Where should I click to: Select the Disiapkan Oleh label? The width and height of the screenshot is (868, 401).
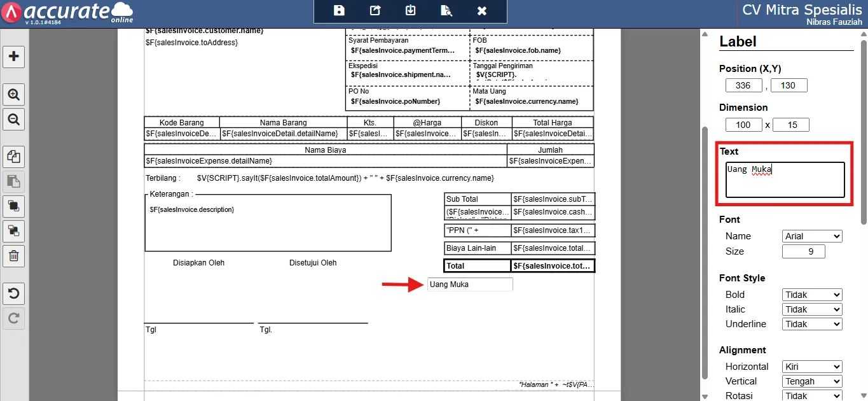pos(199,263)
